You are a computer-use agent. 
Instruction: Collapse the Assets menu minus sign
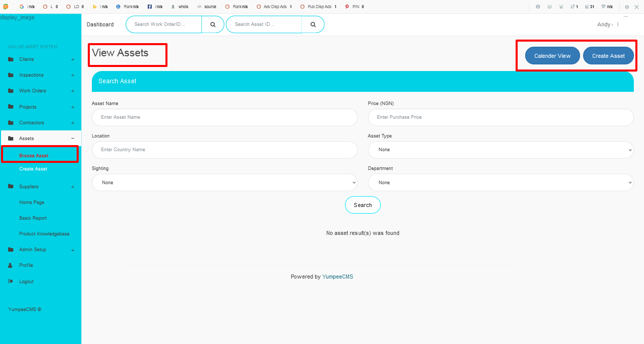pos(73,139)
